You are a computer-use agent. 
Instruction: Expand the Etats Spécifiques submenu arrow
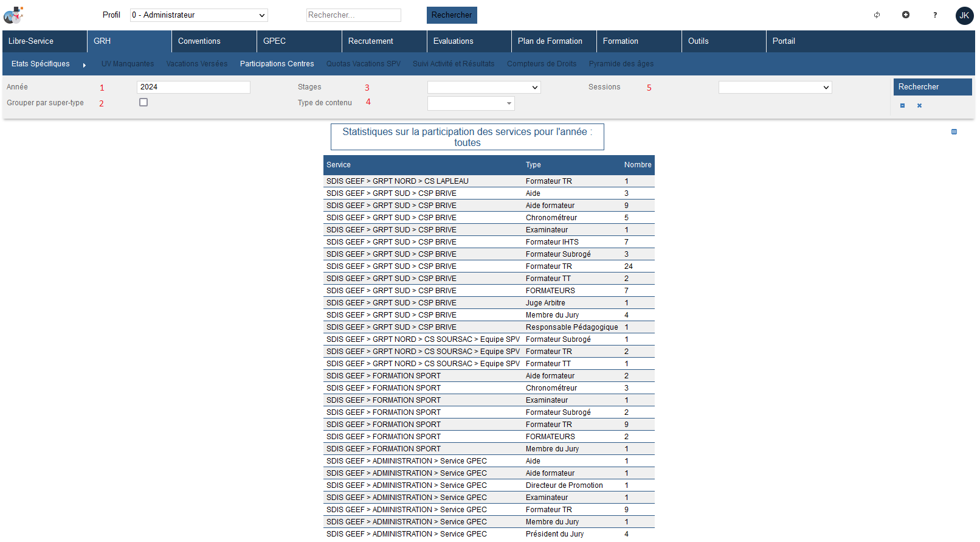[x=84, y=64]
